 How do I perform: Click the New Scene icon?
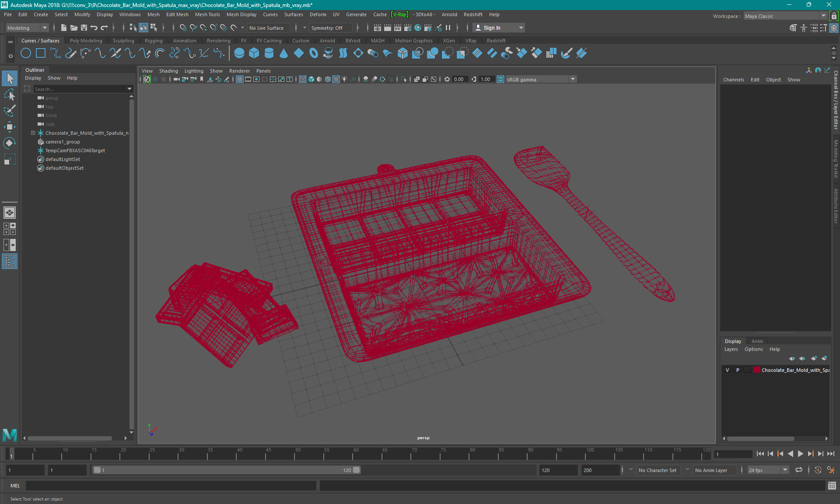point(64,28)
